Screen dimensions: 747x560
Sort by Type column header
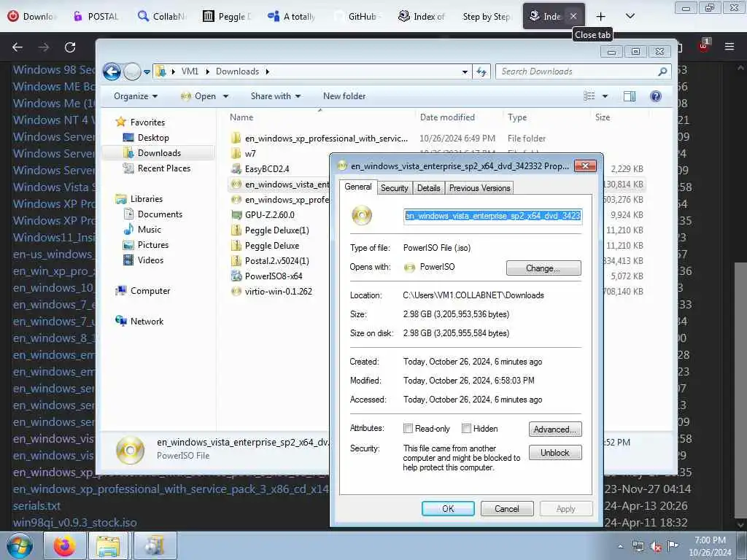point(517,117)
